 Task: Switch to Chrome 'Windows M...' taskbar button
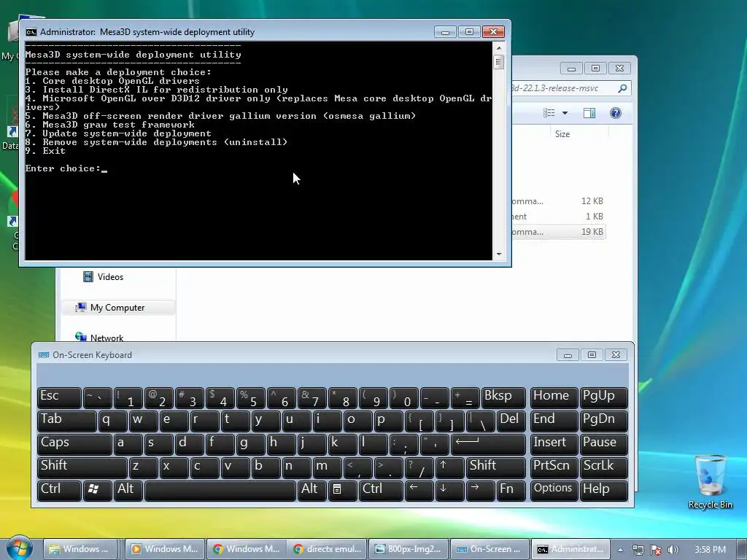pyautogui.click(x=247, y=549)
